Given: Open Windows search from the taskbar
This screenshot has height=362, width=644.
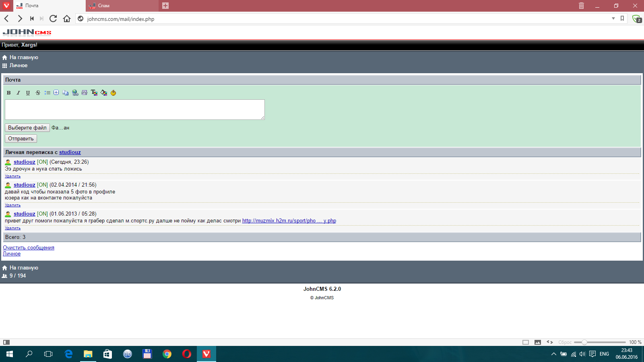Looking at the screenshot, I should (29, 354).
